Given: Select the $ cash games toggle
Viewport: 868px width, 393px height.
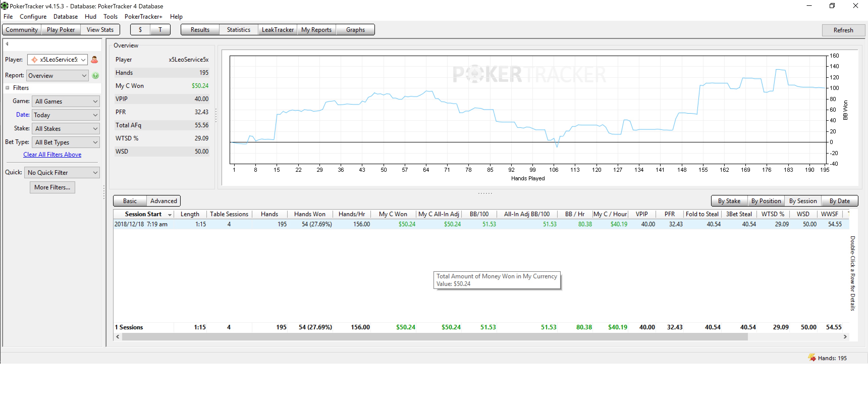Looking at the screenshot, I should (x=140, y=30).
